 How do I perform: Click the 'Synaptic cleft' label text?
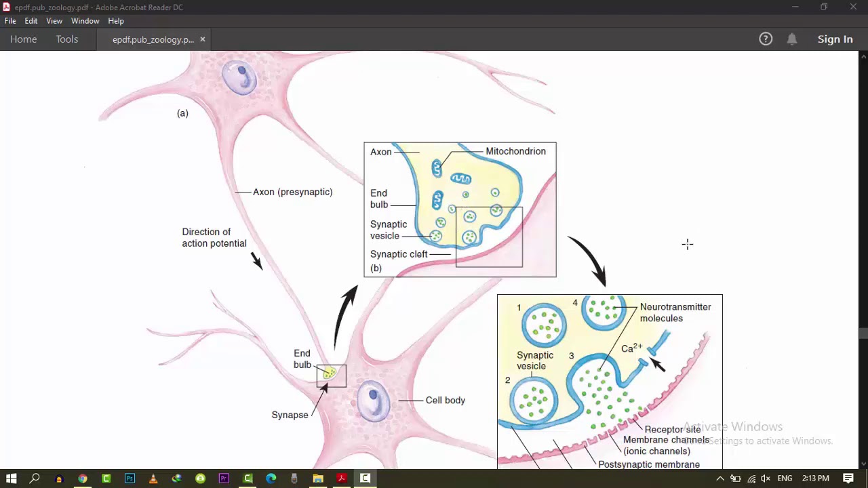click(x=399, y=254)
